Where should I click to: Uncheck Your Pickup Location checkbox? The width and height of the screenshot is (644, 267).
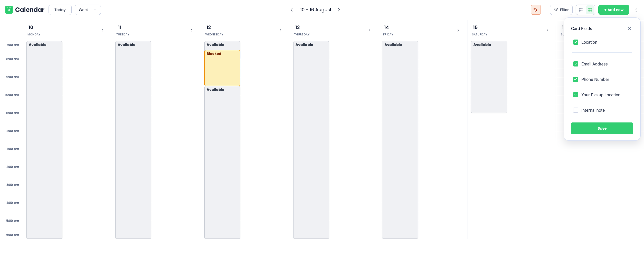click(x=576, y=95)
